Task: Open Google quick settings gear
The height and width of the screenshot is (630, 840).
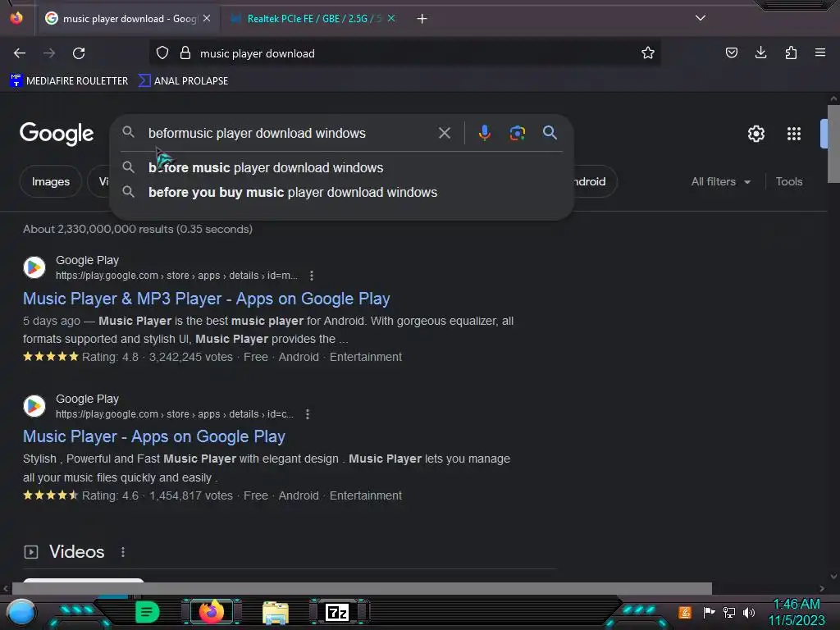Action: click(x=756, y=134)
